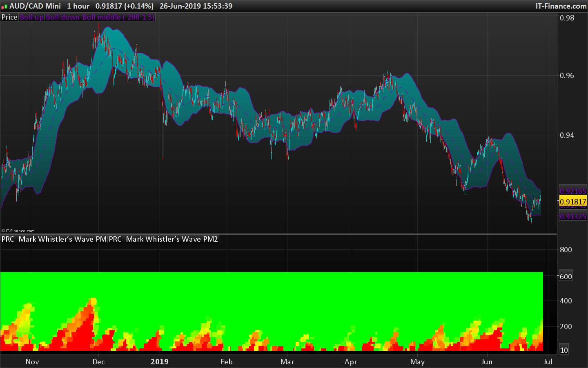
Task: Click the Mar label on time axis
Action: 287,362
